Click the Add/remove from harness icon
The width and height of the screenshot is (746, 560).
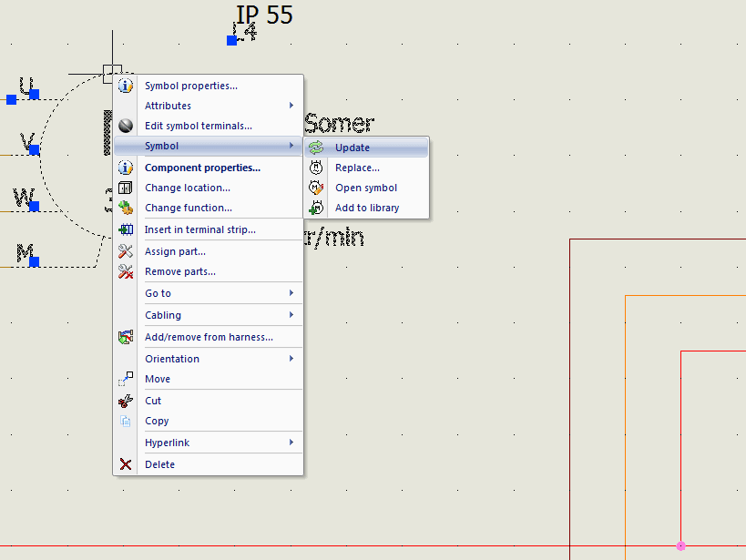pyautogui.click(x=126, y=337)
